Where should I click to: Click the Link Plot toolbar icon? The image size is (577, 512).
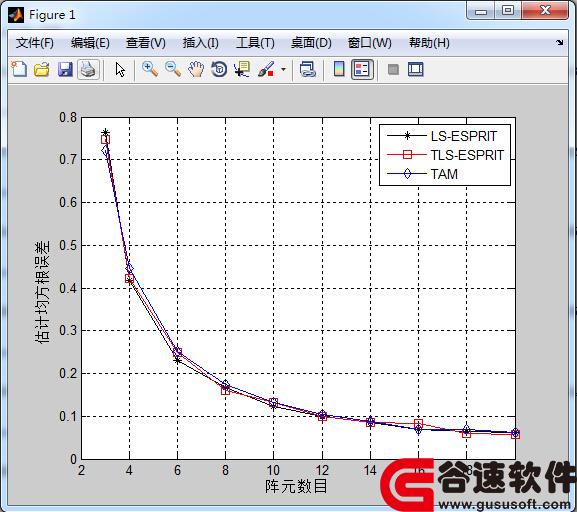click(308, 69)
